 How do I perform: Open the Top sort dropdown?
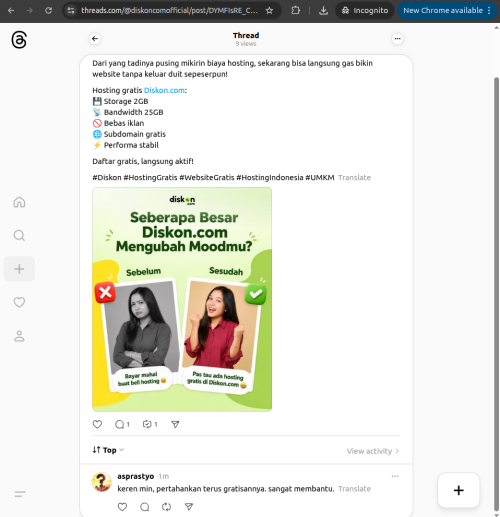108,450
